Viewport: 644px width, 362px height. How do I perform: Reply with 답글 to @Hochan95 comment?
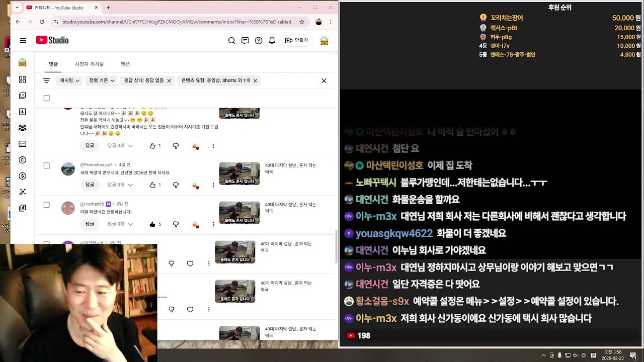click(x=90, y=224)
